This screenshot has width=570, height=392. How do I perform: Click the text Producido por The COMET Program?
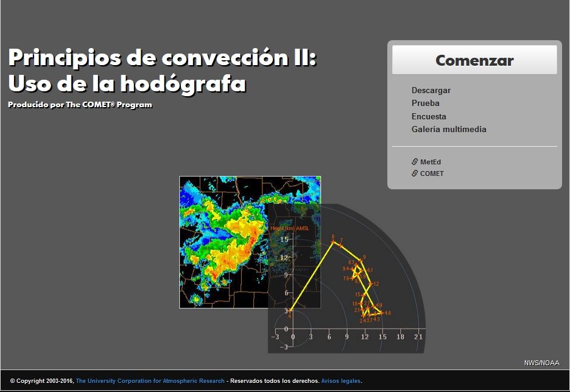tap(80, 105)
